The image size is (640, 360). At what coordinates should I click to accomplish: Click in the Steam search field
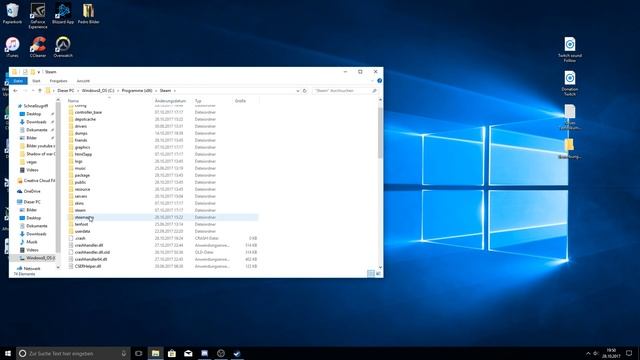coord(345,91)
